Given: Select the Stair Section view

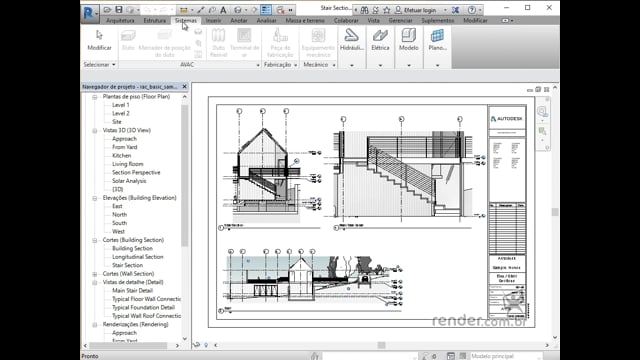Looking at the screenshot, I should 127,265.
